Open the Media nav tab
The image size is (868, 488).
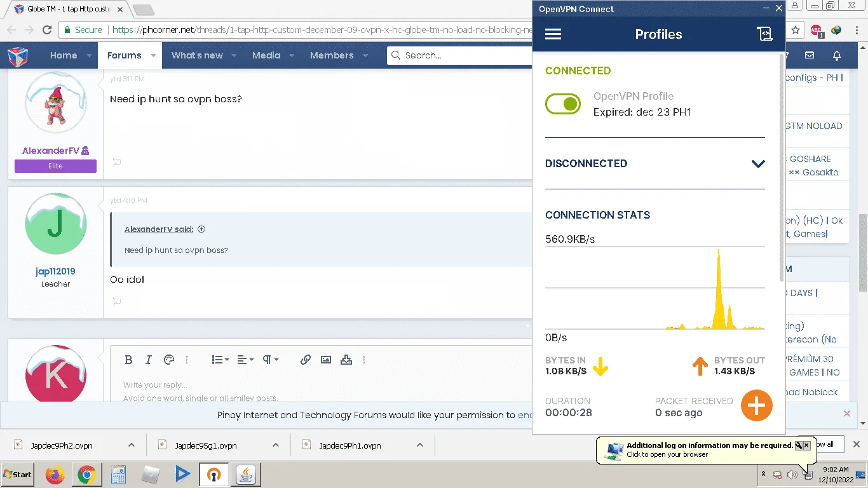(x=266, y=55)
